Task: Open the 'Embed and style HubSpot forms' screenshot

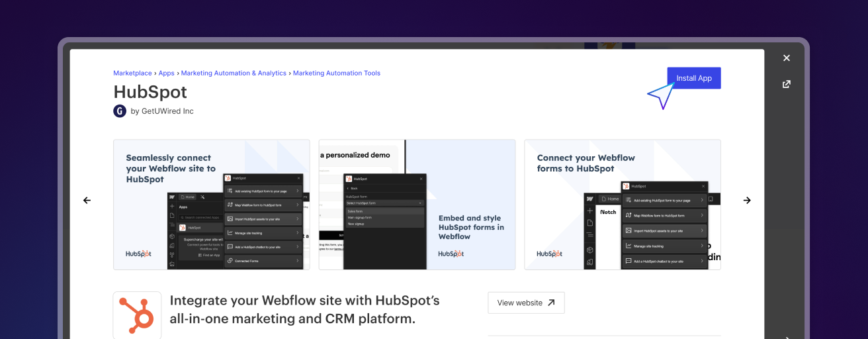Action: pyautogui.click(x=417, y=205)
